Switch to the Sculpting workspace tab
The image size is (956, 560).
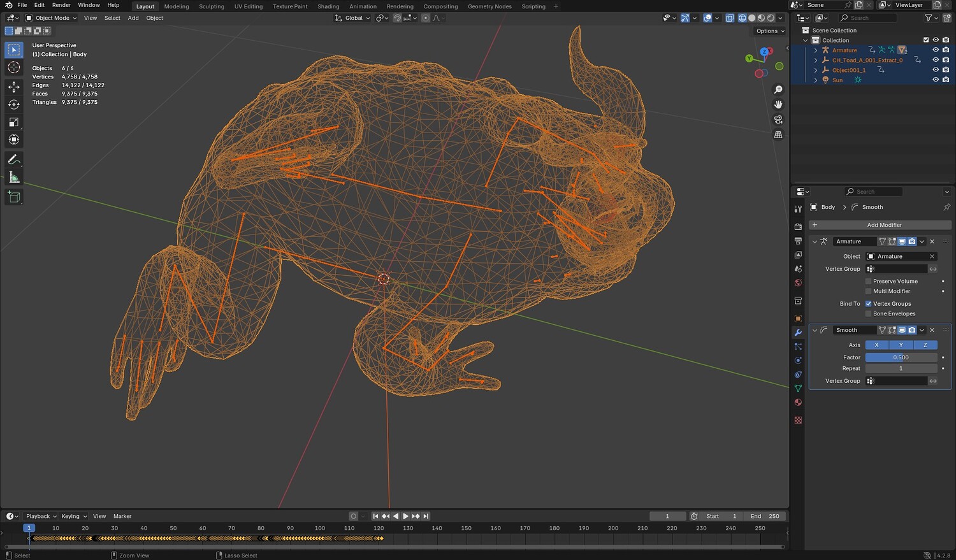(211, 6)
